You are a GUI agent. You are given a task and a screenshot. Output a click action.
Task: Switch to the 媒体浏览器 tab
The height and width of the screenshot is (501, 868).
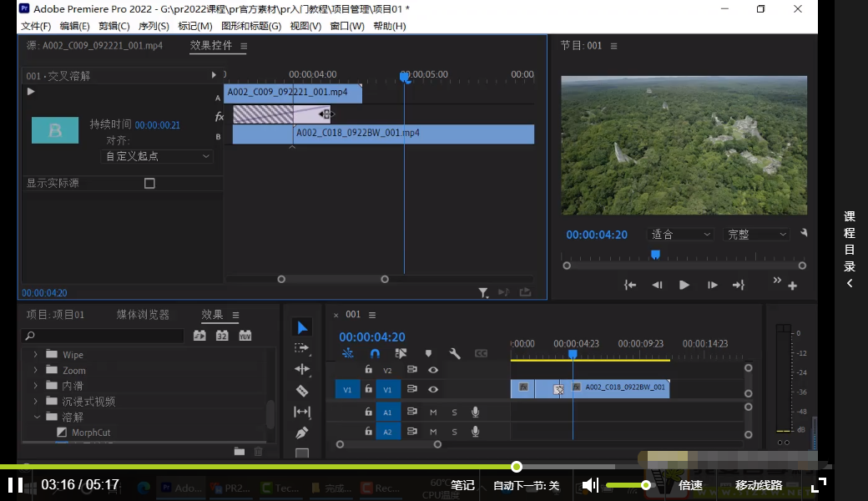143,315
